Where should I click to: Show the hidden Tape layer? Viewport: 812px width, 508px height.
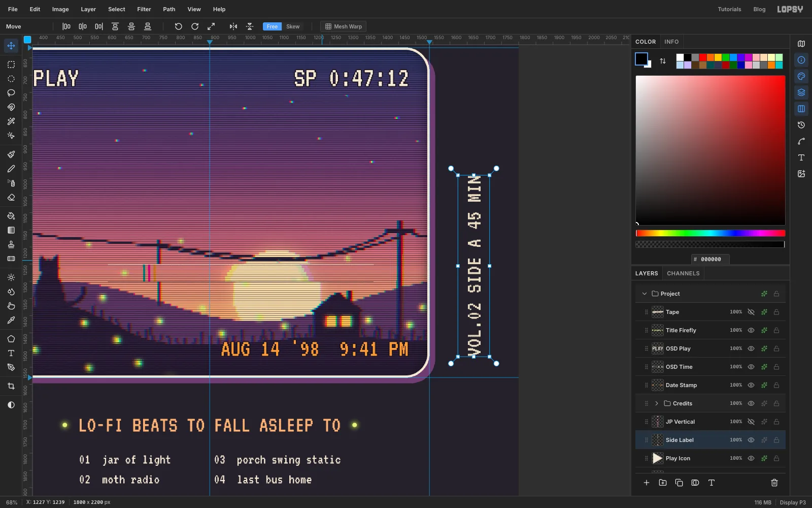tap(751, 312)
